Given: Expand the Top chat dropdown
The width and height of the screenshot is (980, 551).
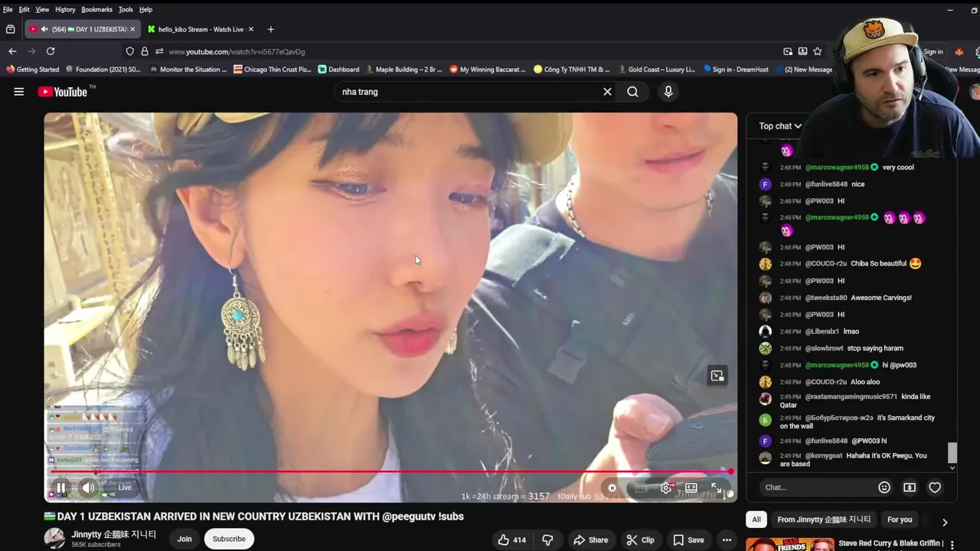Looking at the screenshot, I should 780,126.
